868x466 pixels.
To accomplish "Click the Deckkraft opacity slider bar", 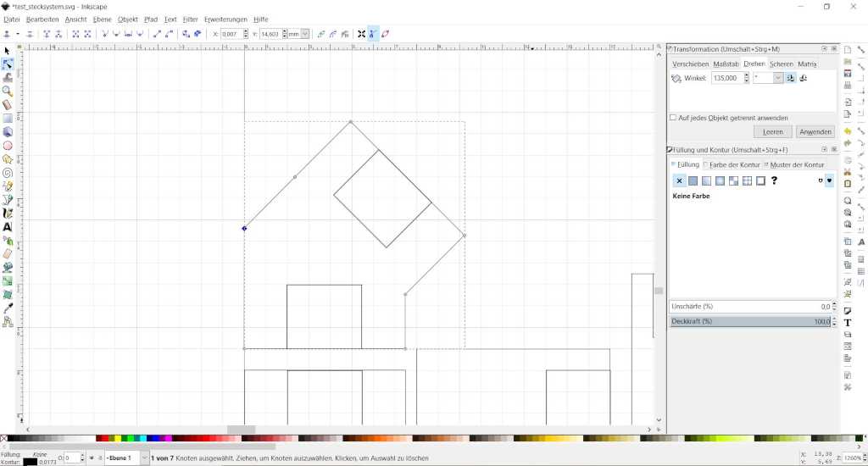I will click(750, 321).
